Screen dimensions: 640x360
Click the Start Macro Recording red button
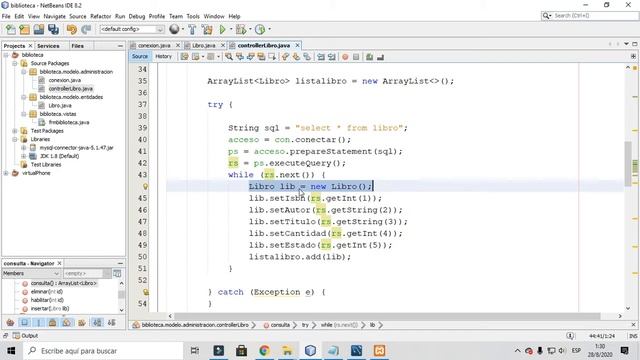point(345,57)
